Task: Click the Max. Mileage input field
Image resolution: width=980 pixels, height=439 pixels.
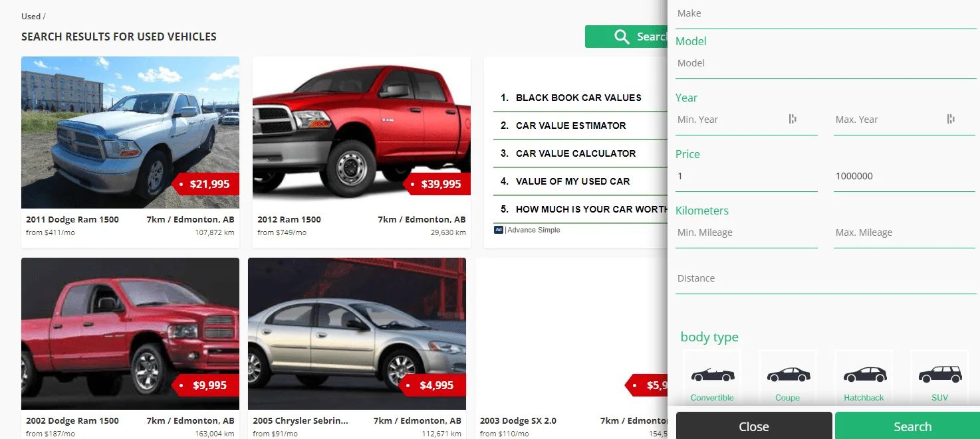Action: pyautogui.click(x=904, y=233)
